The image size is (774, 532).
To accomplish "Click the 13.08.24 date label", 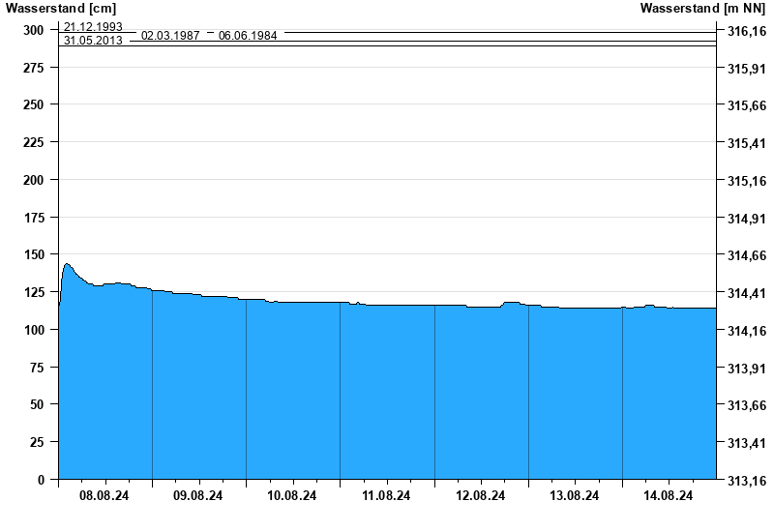I will pos(574,495).
